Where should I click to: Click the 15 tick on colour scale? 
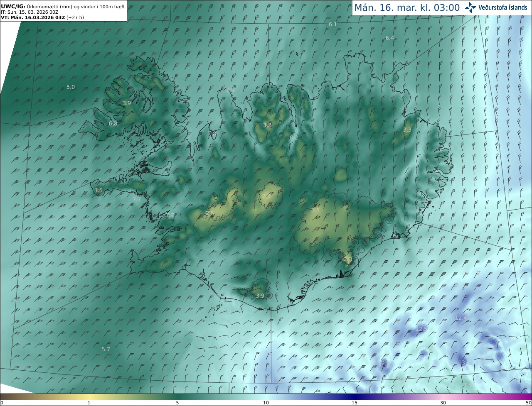355,403
